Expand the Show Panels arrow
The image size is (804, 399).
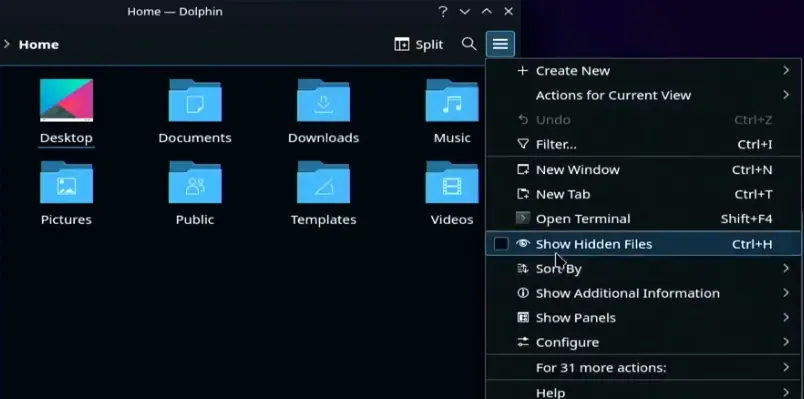(x=786, y=317)
